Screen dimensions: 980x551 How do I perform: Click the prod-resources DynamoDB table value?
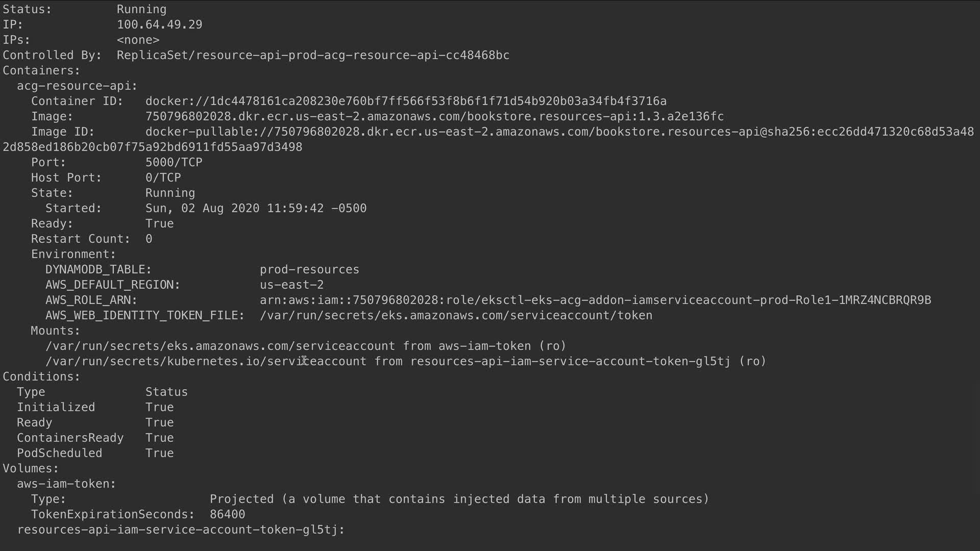point(309,269)
